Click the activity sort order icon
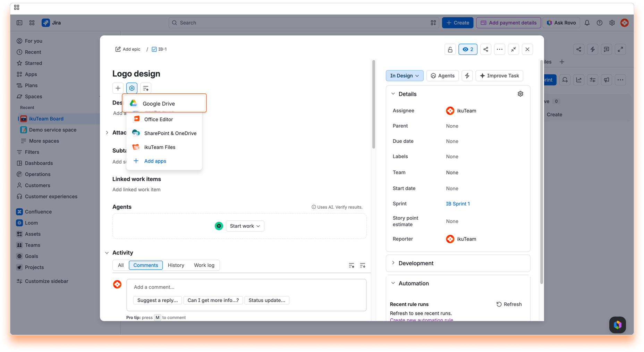Screen dimensions: 644x352 [x=363, y=266]
